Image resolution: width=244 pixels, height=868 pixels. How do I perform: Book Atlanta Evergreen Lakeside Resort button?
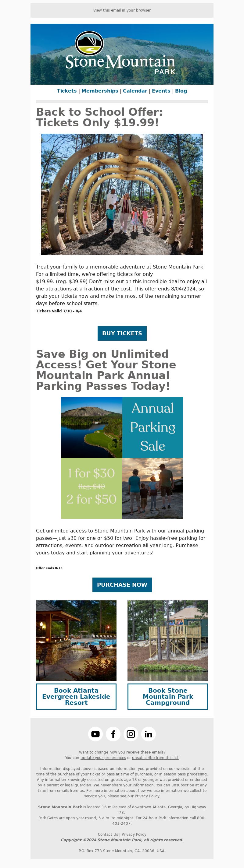click(x=76, y=697)
